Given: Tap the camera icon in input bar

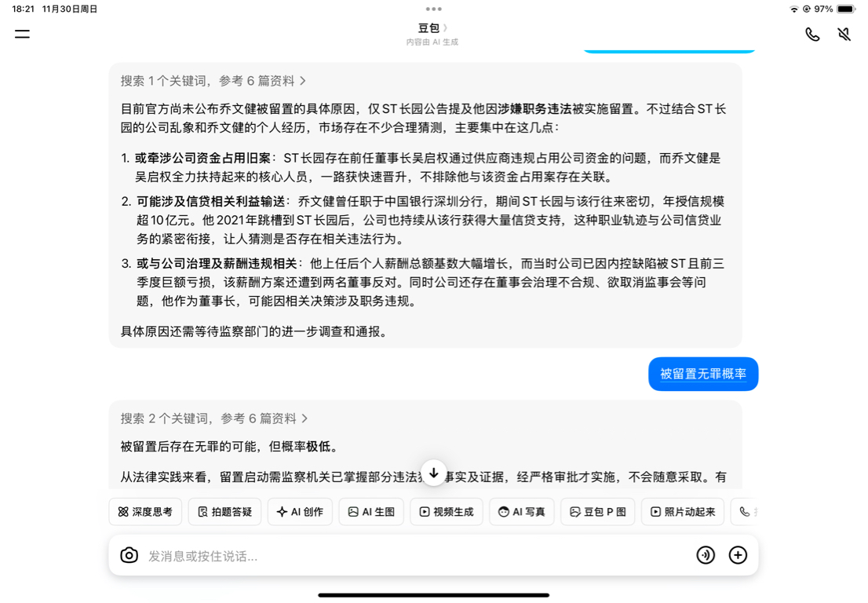Looking at the screenshot, I should point(129,555).
